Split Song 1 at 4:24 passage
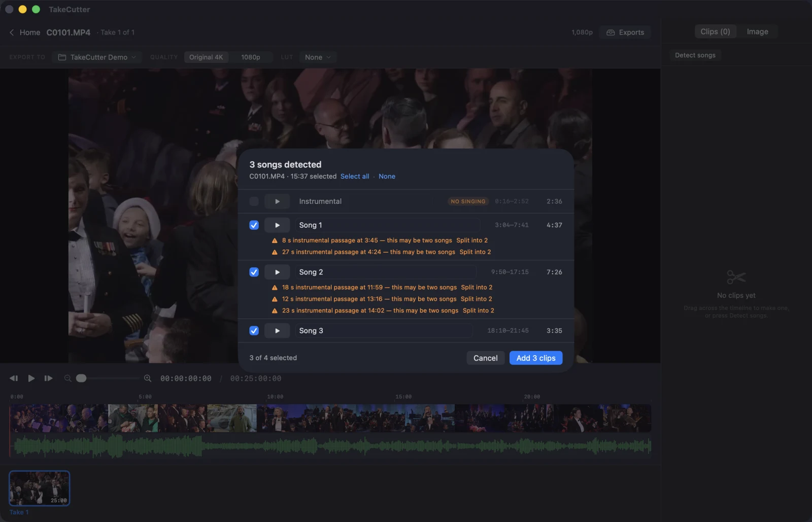 [x=475, y=252]
